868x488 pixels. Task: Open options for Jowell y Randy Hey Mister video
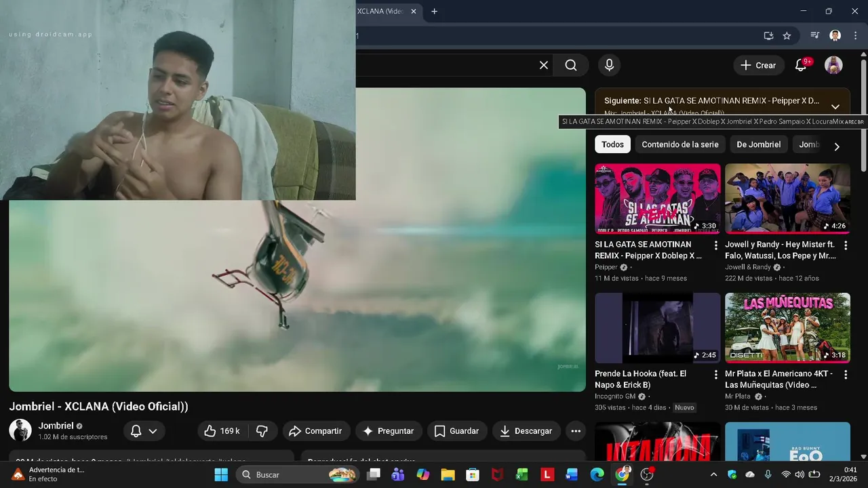coord(846,245)
